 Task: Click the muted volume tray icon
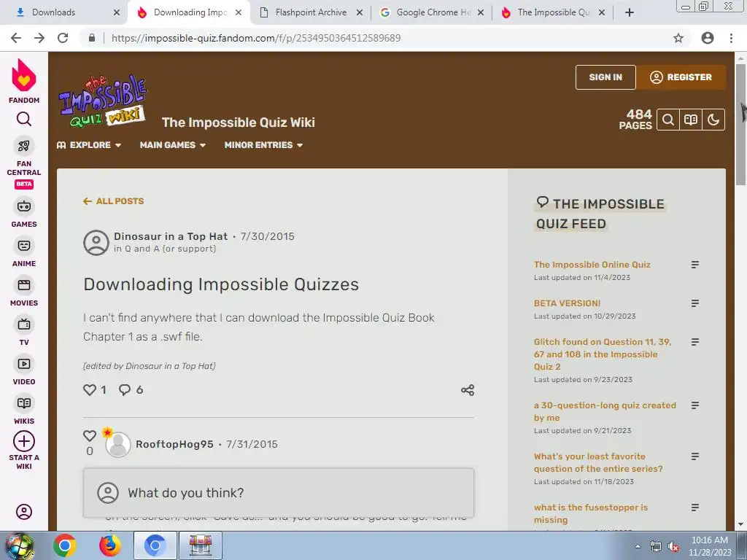click(x=673, y=547)
